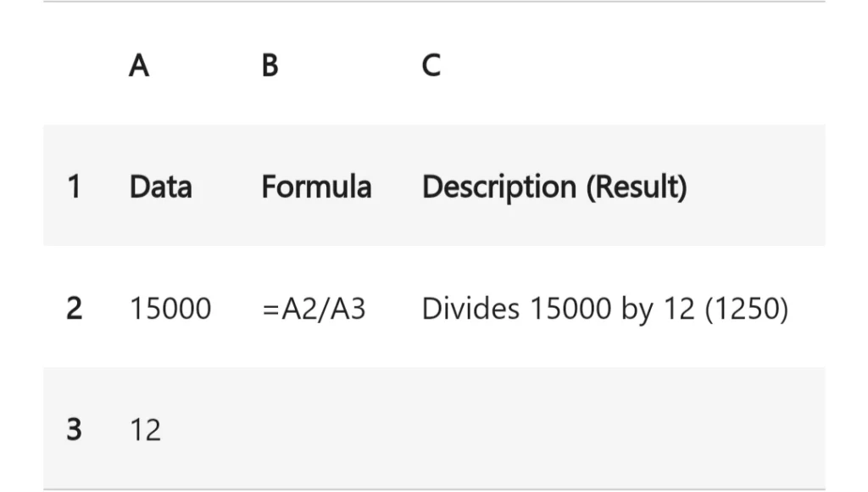Click the empty formula cell in row 3
This screenshot has height=492, width=868.
point(332,429)
